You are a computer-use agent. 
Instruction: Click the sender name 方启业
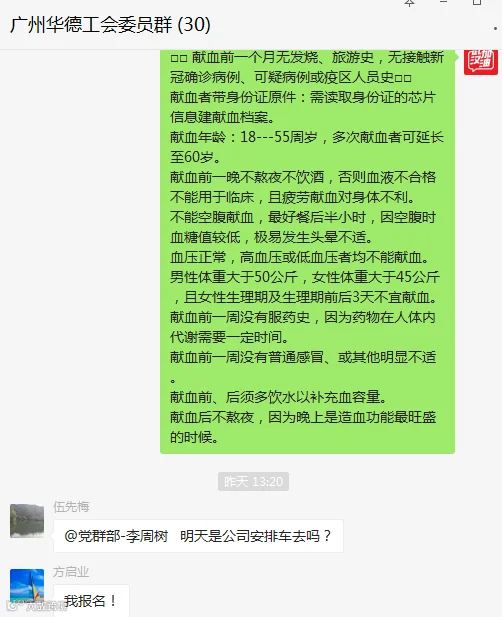pyautogui.click(x=71, y=572)
